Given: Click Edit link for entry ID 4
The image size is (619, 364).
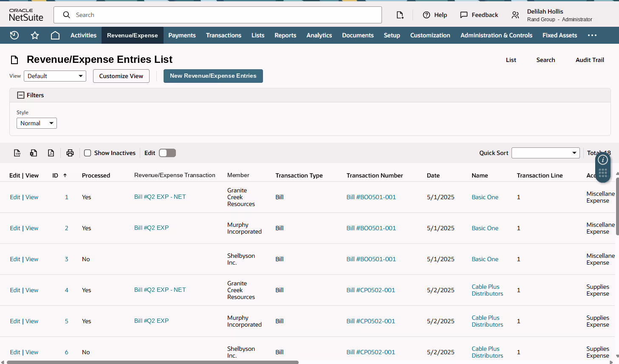Looking at the screenshot, I should pyautogui.click(x=15, y=290).
